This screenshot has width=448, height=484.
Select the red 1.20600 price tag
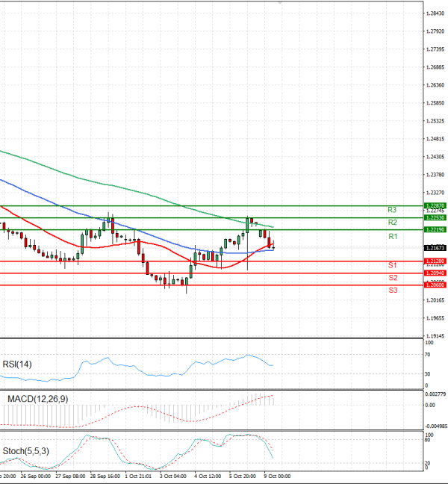[435, 285]
